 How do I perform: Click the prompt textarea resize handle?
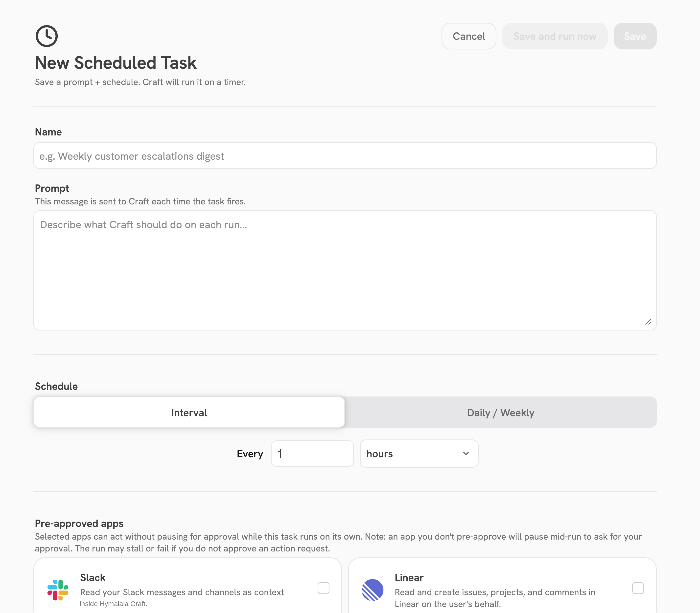click(x=648, y=322)
